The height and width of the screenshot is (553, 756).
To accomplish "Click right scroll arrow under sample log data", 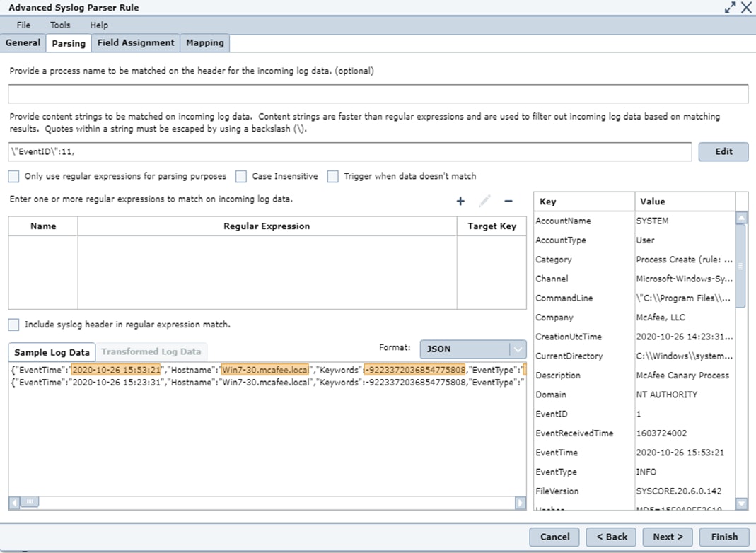I will pos(521,503).
